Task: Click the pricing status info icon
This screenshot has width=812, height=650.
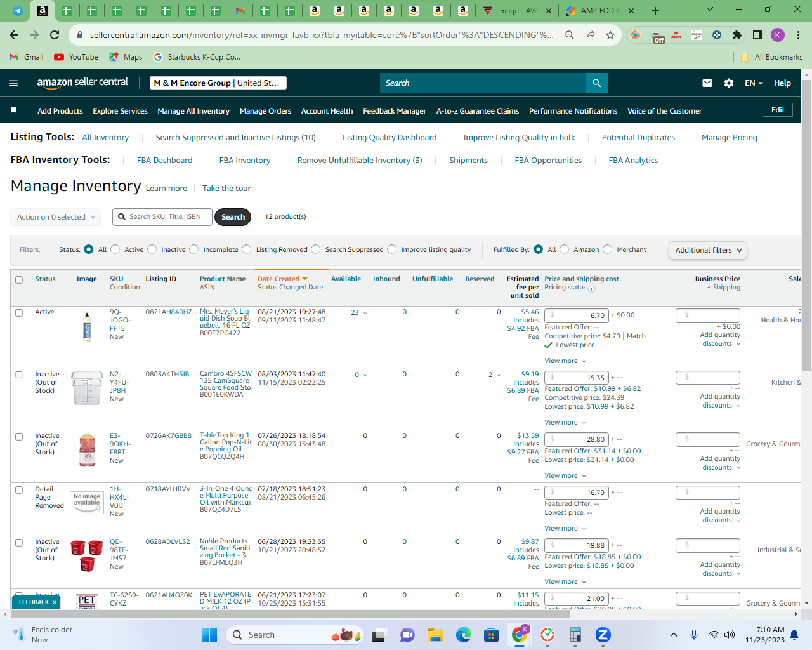Action: point(591,289)
